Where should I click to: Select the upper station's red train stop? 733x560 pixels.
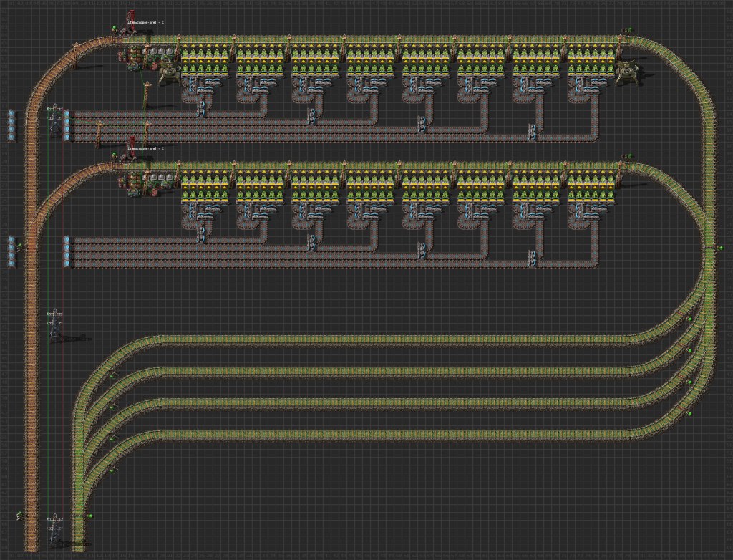point(132,22)
